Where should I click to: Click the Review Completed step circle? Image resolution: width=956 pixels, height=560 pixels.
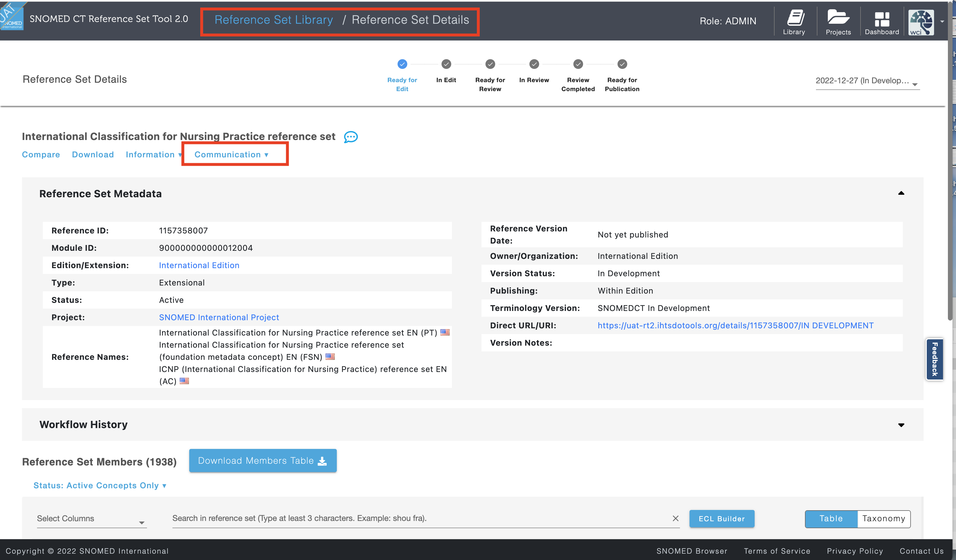[x=578, y=64]
